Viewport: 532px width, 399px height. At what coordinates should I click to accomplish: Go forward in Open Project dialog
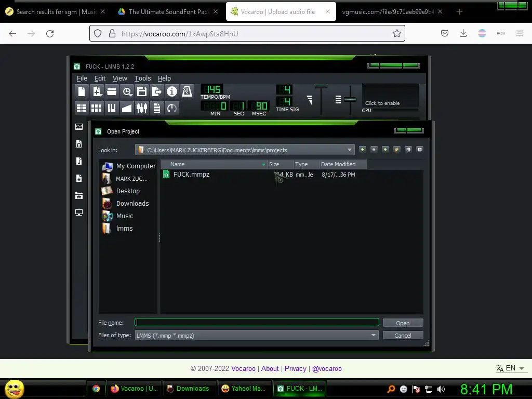(x=374, y=149)
